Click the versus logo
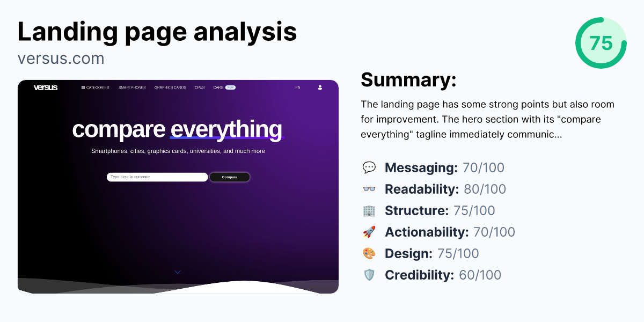 (x=46, y=87)
